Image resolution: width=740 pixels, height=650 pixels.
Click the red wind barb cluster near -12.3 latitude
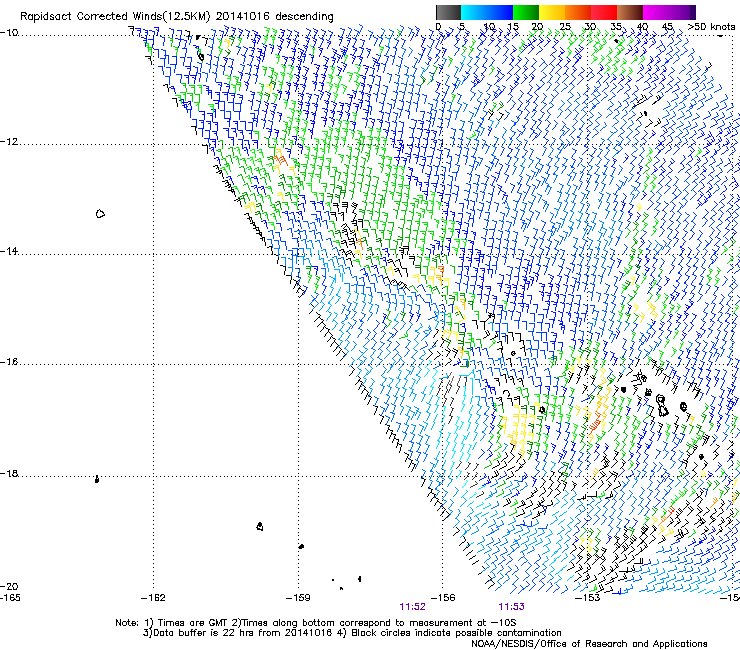coord(279,160)
